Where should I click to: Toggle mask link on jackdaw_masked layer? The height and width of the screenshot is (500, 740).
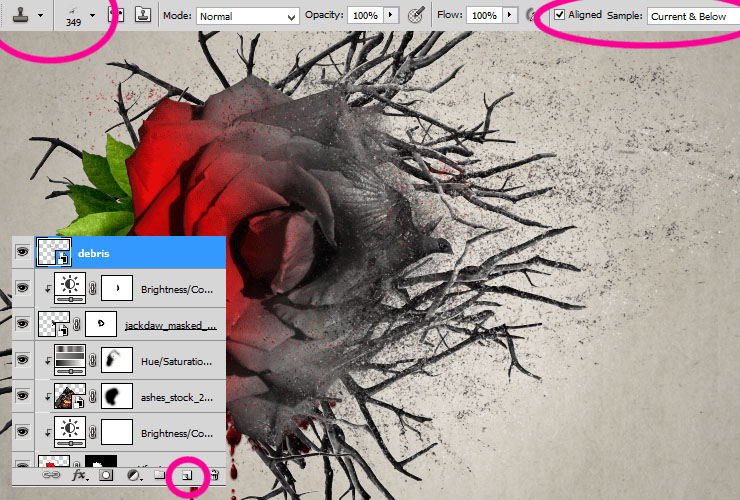tap(77, 324)
